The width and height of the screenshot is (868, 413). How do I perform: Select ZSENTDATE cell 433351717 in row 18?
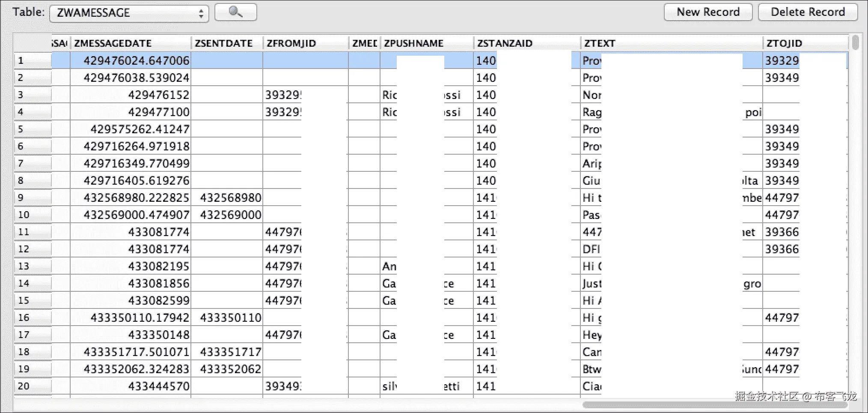(227, 352)
